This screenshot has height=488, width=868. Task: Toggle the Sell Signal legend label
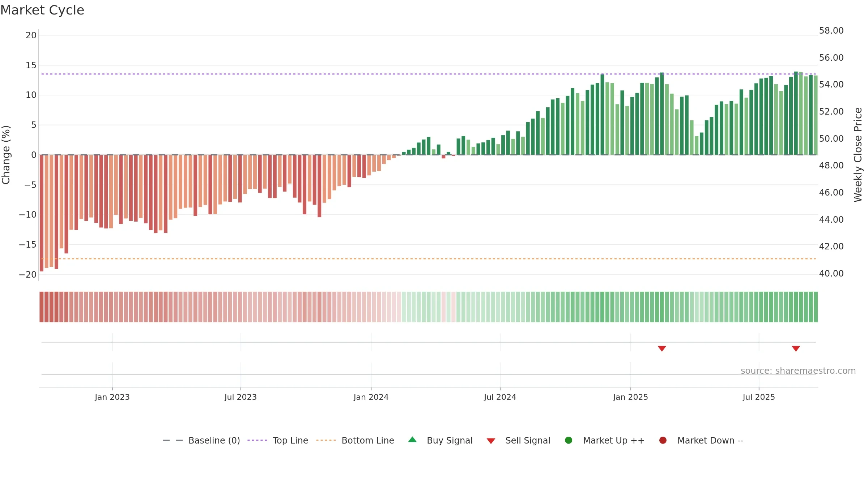coord(528,440)
